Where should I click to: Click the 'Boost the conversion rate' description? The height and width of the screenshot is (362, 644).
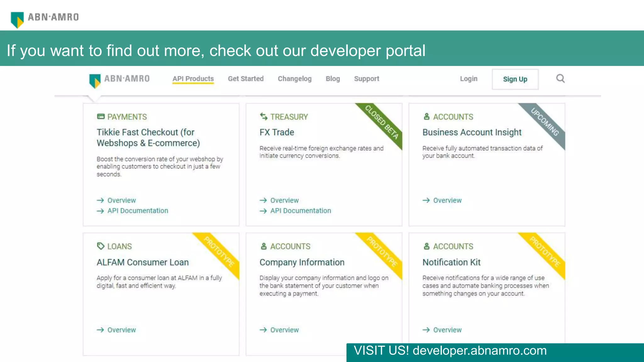click(160, 167)
